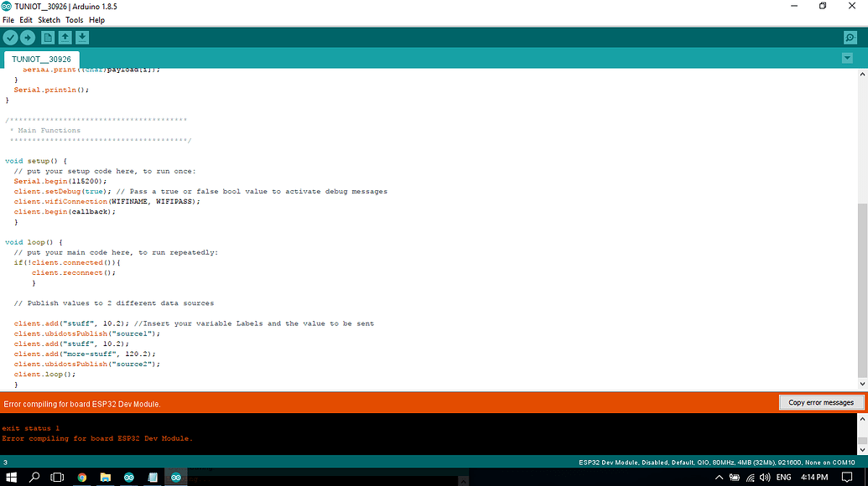Image resolution: width=868 pixels, height=486 pixels.
Task: Open File Explorer from the taskbar
Action: click(106, 477)
